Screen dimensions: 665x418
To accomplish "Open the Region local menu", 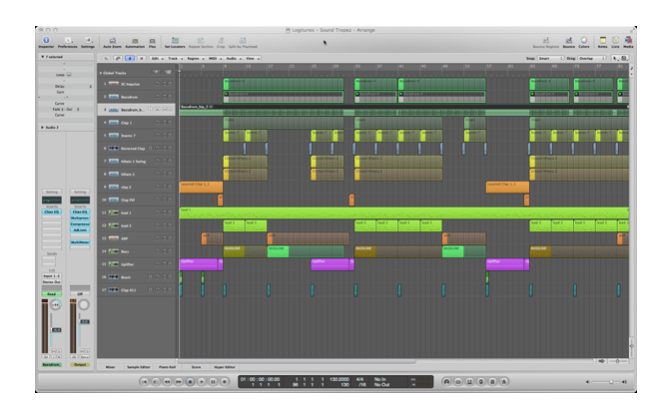I will click(195, 59).
